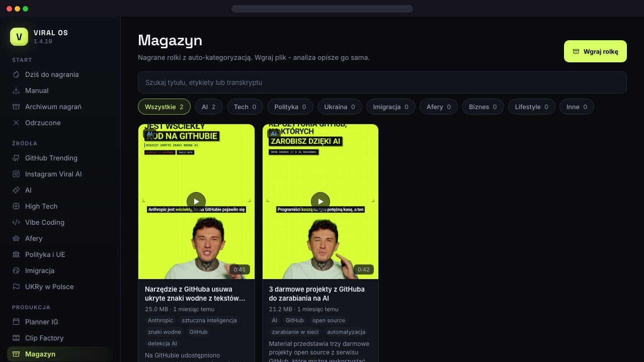
Task: Click the Planner IG calendar icon
Action: coord(16,322)
